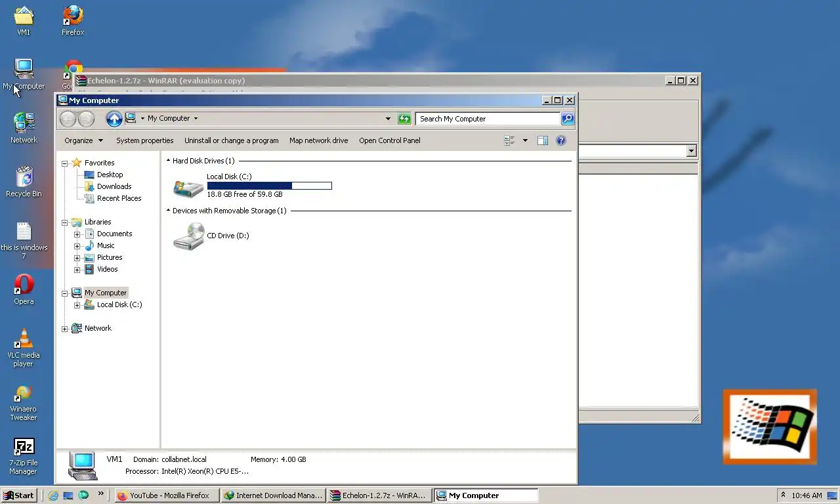Viewport: 840px width, 504px height.
Task: Click the computer icon in details pane
Action: click(x=83, y=466)
